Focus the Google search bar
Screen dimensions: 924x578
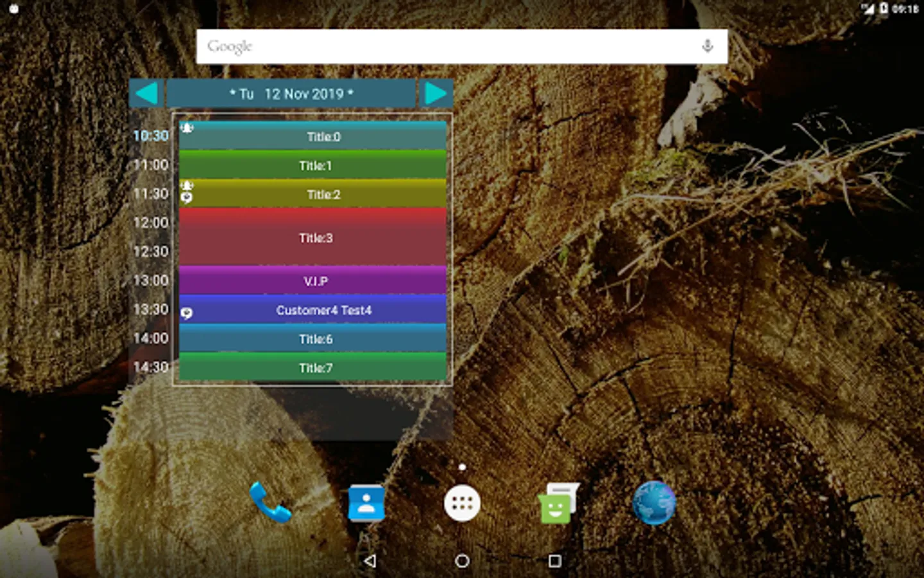pos(462,46)
